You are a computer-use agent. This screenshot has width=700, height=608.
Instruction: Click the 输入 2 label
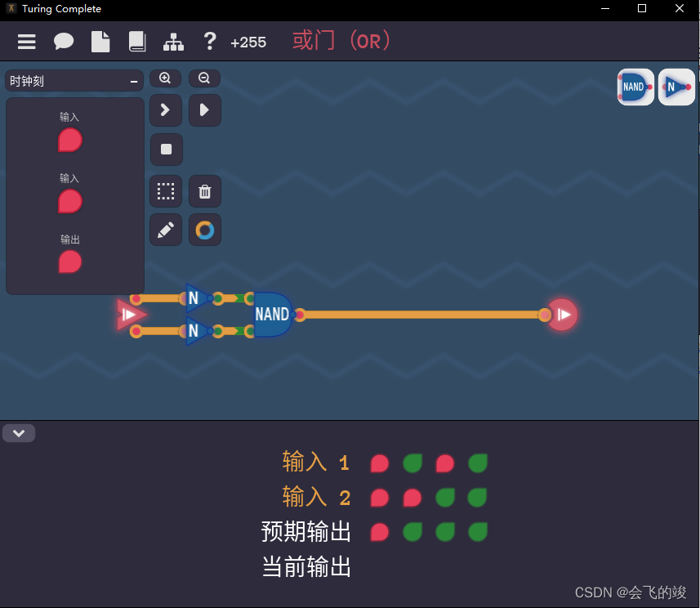316,497
